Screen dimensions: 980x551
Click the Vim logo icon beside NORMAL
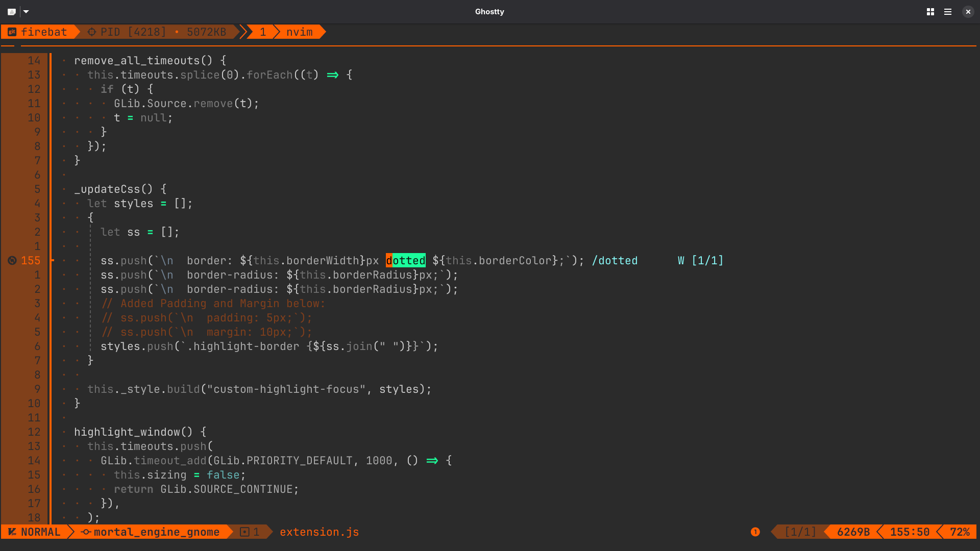point(12,532)
